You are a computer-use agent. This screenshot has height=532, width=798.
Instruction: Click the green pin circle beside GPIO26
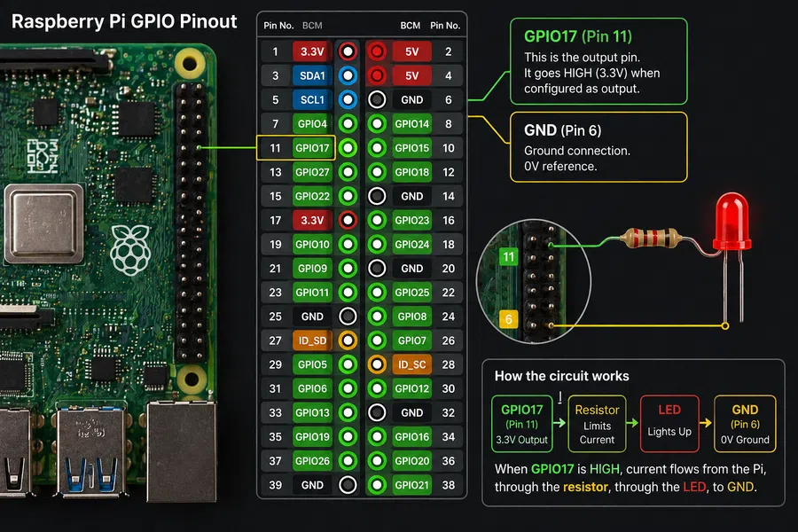(348, 461)
